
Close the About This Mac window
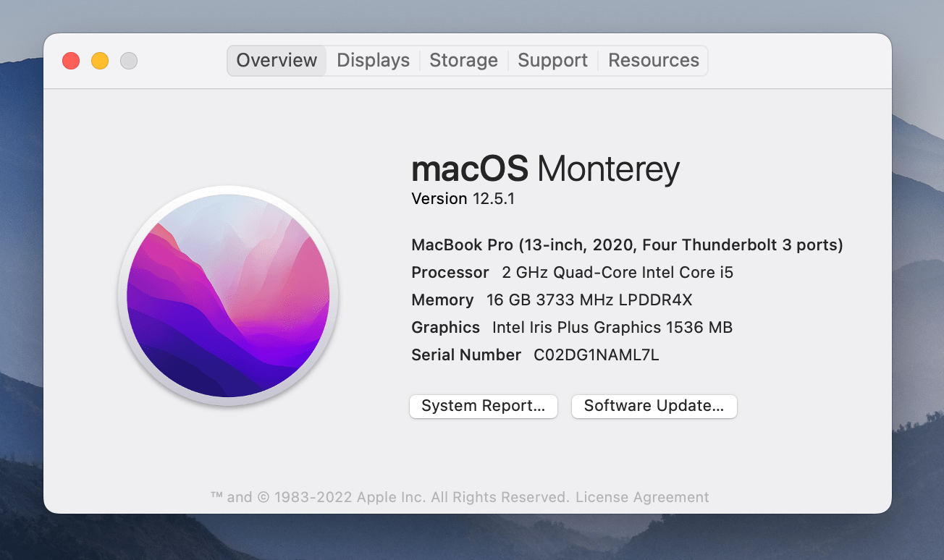[x=71, y=61]
